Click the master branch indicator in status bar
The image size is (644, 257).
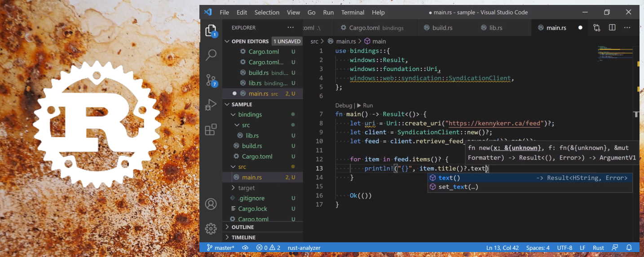pos(221,248)
